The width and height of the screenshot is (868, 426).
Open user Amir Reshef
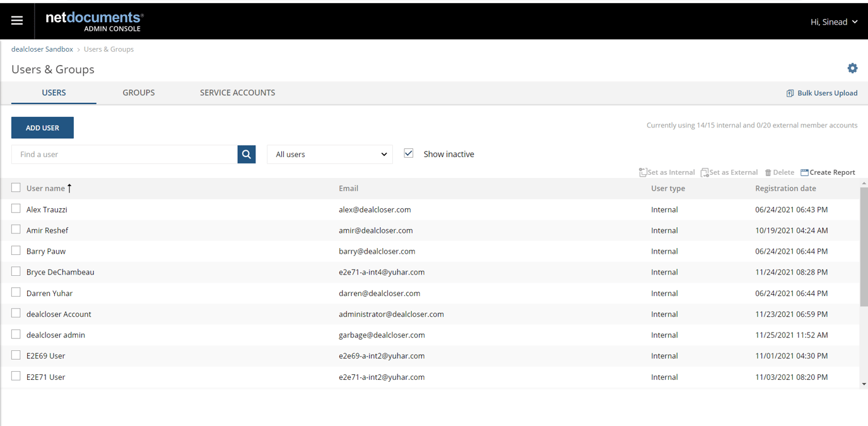[x=47, y=230]
